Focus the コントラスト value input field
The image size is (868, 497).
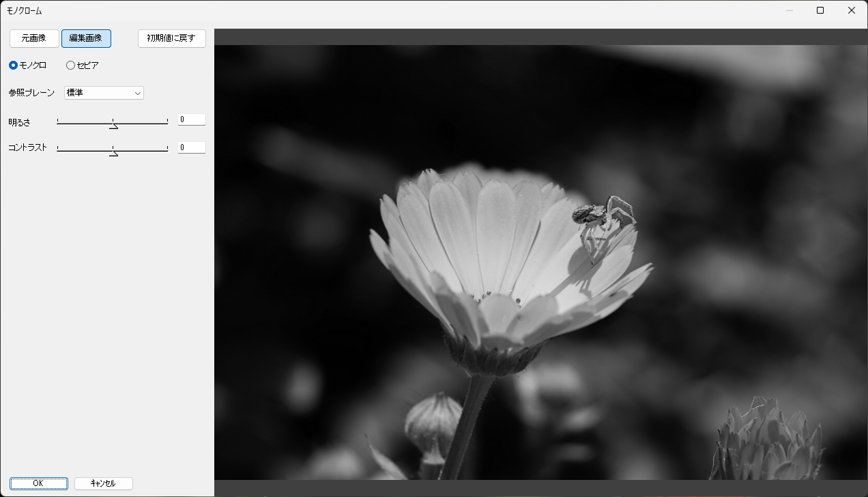pos(191,147)
